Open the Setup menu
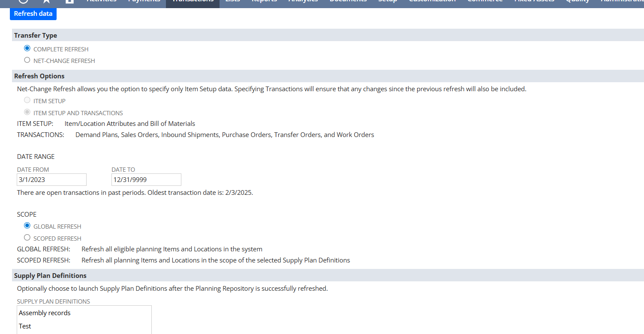Screen dimensions: 644x334 388,2
